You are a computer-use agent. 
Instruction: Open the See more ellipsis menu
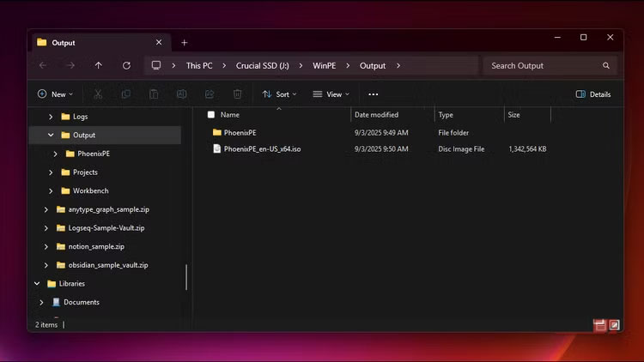click(373, 94)
